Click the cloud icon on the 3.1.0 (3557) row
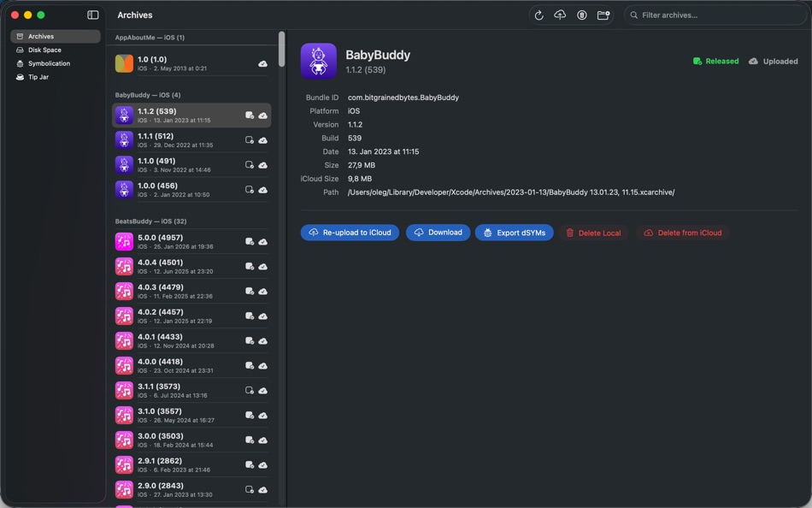 coord(263,416)
